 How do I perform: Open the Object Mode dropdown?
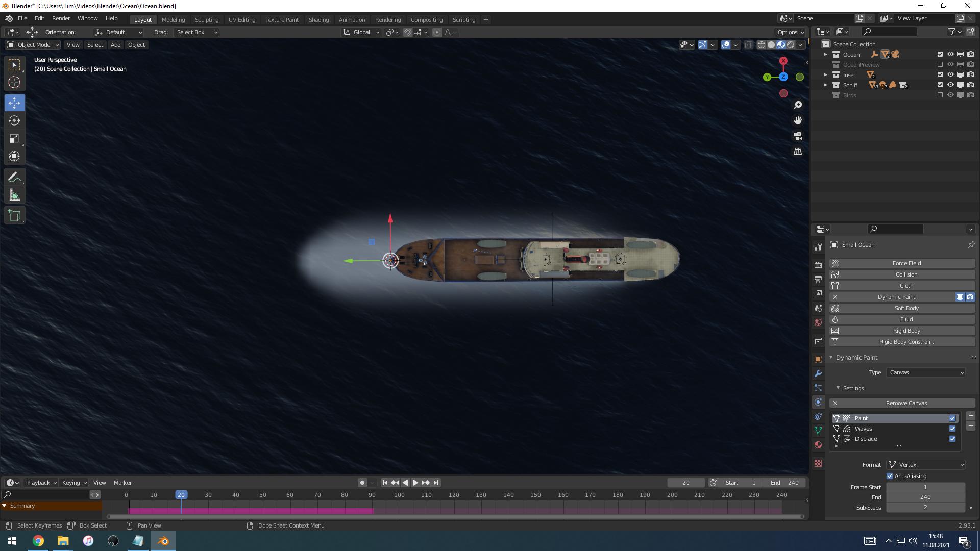[x=33, y=45]
